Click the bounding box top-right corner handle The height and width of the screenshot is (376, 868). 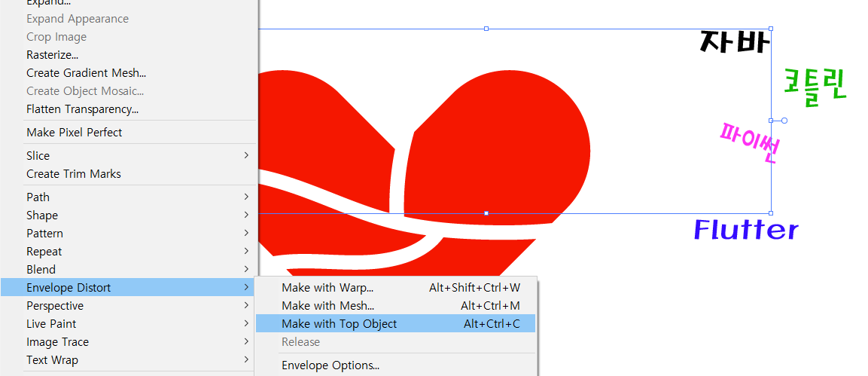coord(771,28)
